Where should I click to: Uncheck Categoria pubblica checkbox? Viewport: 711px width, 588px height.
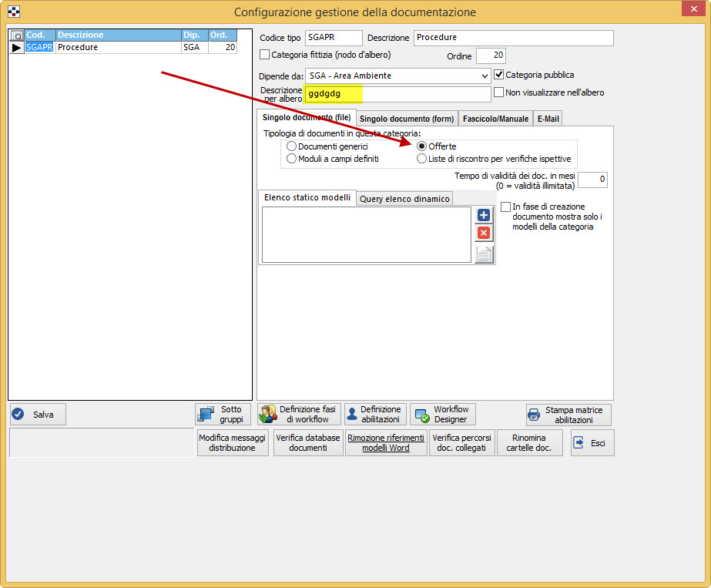point(499,75)
